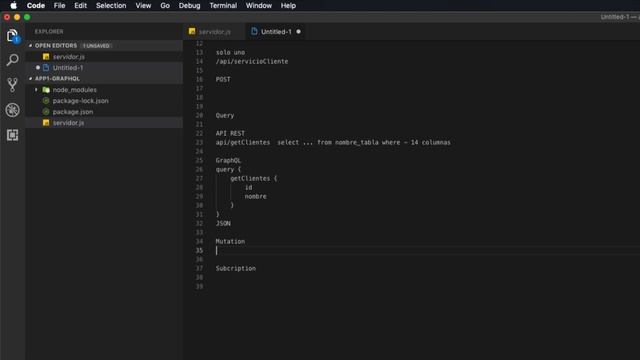The image size is (640, 360).
Task: Click line number 35 in the gutter
Action: pos(199,250)
